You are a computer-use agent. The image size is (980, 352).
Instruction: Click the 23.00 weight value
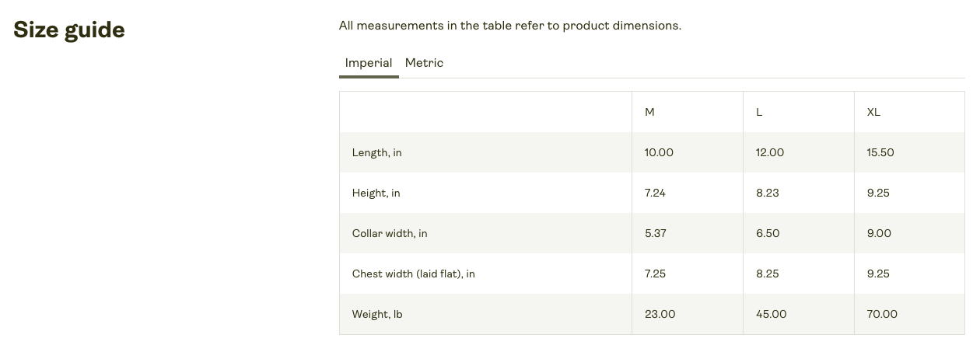click(x=660, y=314)
